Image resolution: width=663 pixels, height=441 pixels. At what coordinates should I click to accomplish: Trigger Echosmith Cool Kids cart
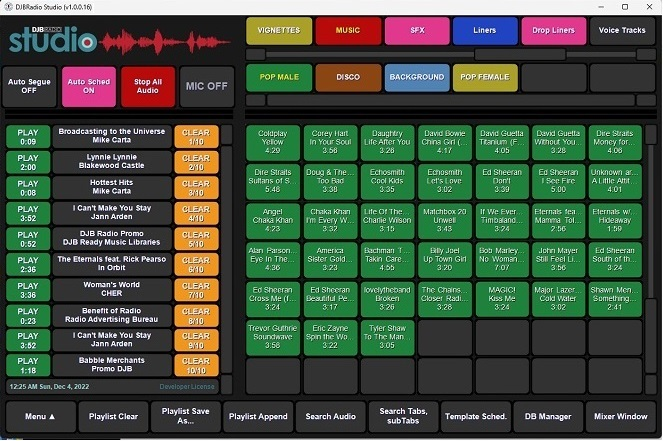[387, 181]
